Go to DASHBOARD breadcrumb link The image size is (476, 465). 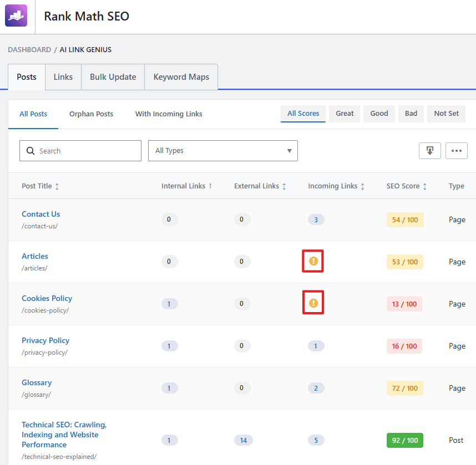(x=29, y=50)
